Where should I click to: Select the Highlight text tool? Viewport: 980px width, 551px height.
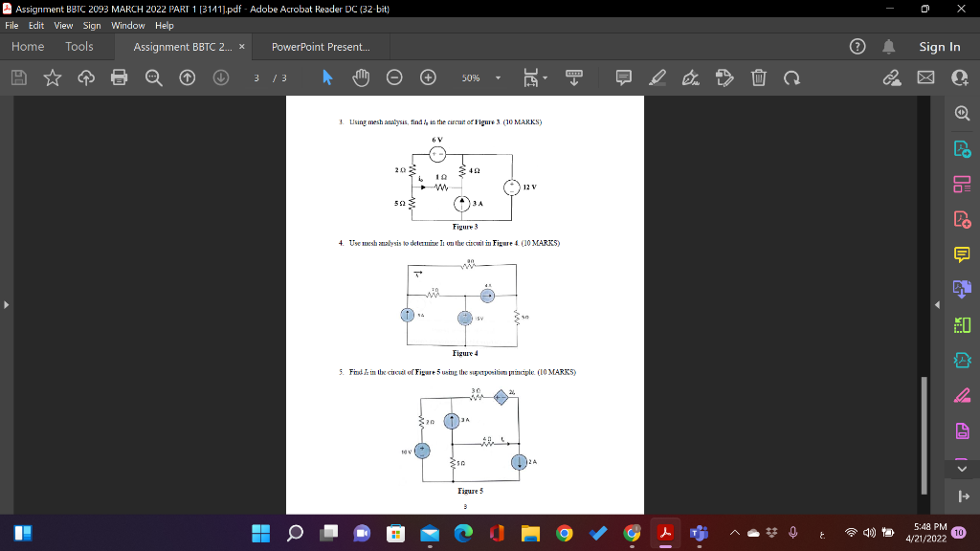click(659, 77)
